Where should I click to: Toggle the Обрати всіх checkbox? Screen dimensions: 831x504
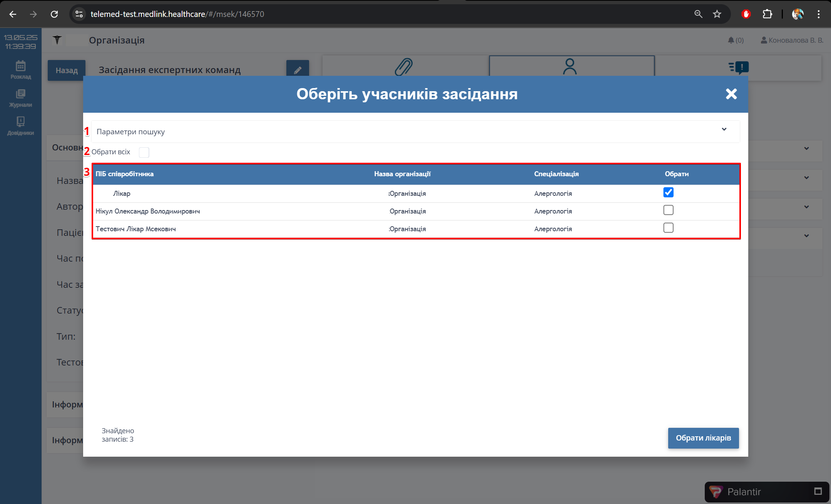(144, 152)
